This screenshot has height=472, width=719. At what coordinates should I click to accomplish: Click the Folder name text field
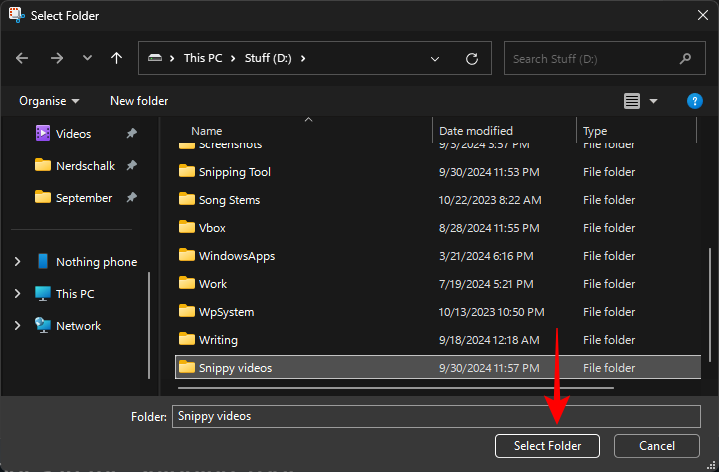tap(435, 416)
